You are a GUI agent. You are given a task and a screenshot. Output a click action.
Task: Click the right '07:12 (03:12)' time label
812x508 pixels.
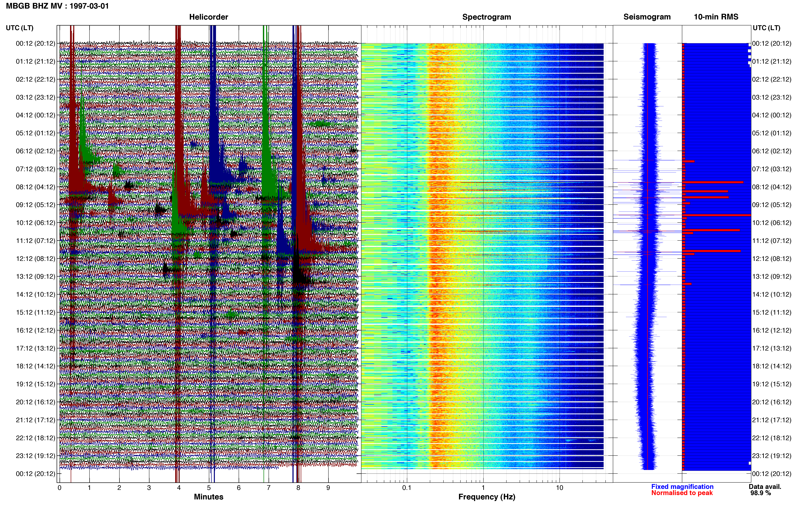(x=772, y=169)
